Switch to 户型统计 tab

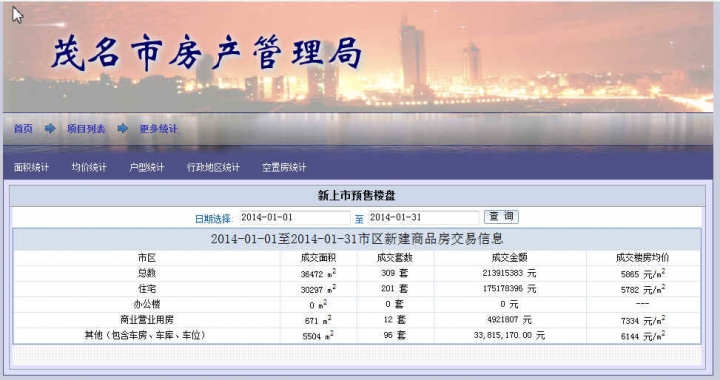(146, 167)
